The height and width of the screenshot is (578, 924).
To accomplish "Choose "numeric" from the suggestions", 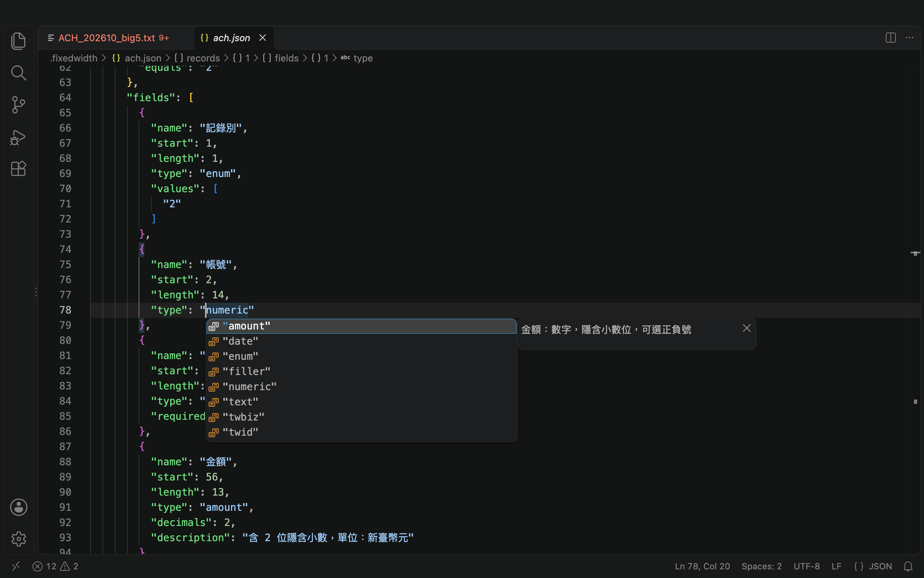I will 361,387.
